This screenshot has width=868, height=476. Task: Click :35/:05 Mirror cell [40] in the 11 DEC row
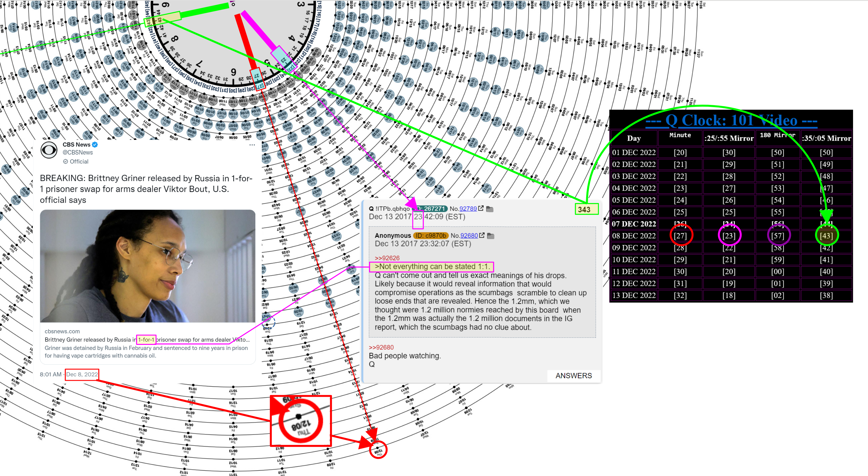[x=826, y=272]
